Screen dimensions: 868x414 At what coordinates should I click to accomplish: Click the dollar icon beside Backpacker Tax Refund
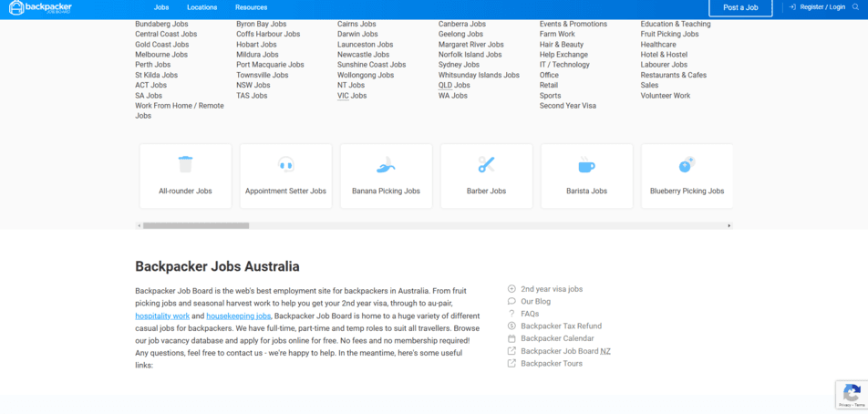tap(511, 326)
